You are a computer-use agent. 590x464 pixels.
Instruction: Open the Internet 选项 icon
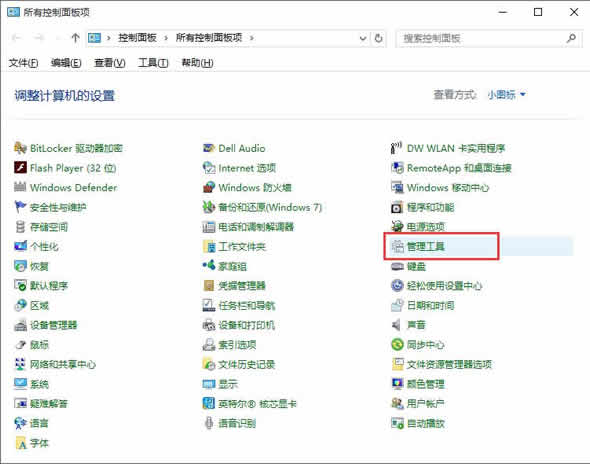click(x=209, y=168)
